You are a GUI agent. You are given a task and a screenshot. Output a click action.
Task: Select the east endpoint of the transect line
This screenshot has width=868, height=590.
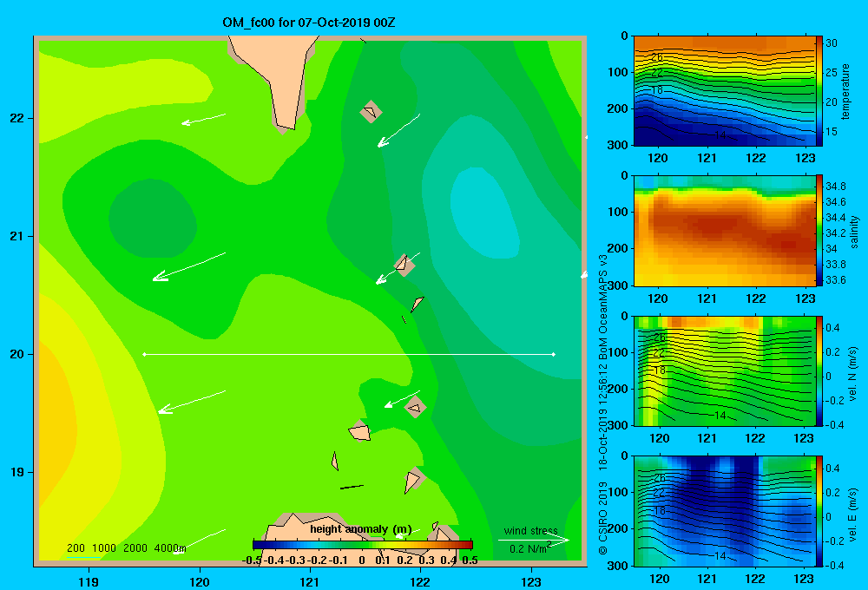click(554, 354)
